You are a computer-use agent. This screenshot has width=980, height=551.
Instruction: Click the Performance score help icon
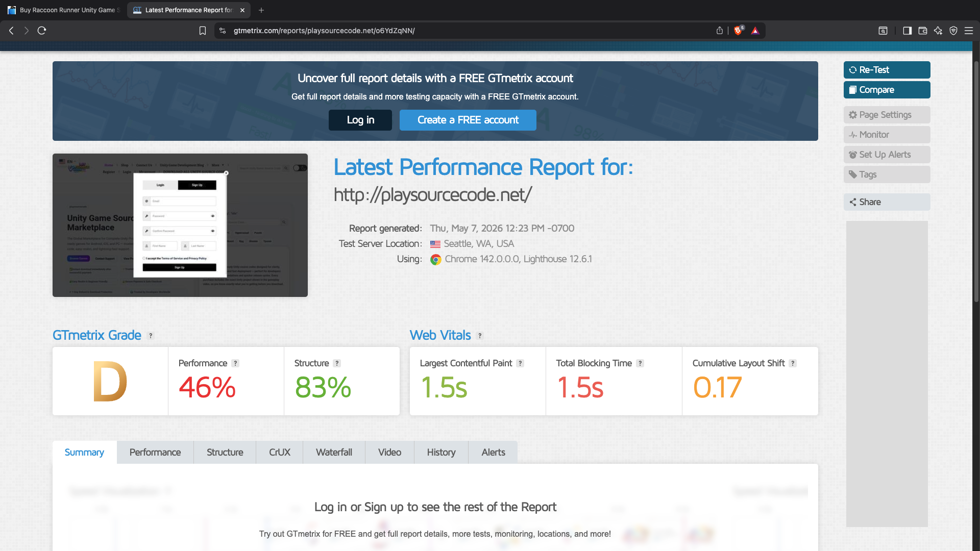[235, 363]
